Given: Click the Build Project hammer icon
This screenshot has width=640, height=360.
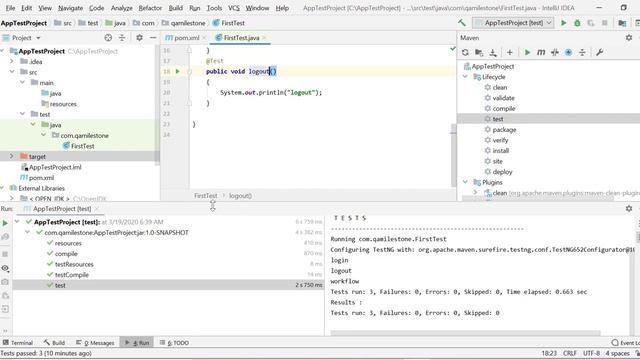Looking at the screenshot, I should pyautogui.click(x=462, y=23).
